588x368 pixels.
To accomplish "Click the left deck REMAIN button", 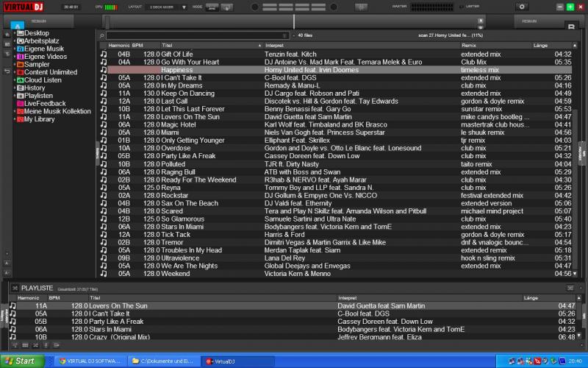I will coord(39,21).
